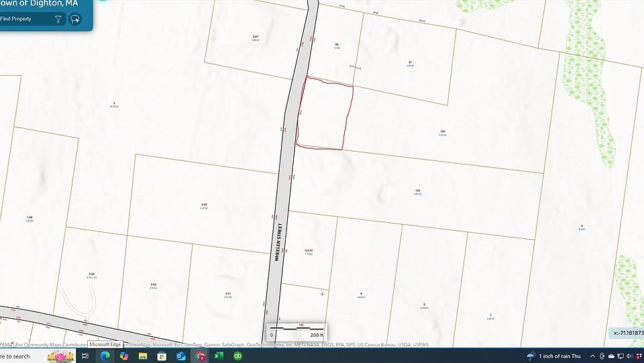The width and height of the screenshot is (644, 363).
Task: Select parcel 125 on the map
Action: pyautogui.click(x=442, y=132)
